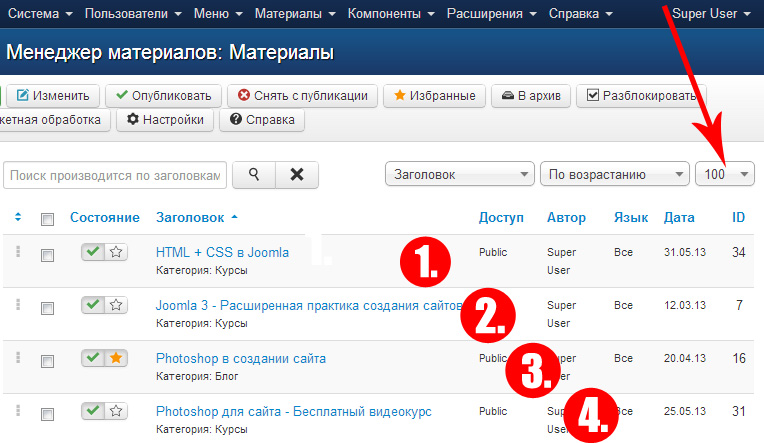Image resolution: width=764 pixels, height=443 pixels.
Task: Clear the search with the X button
Action: pos(297,174)
